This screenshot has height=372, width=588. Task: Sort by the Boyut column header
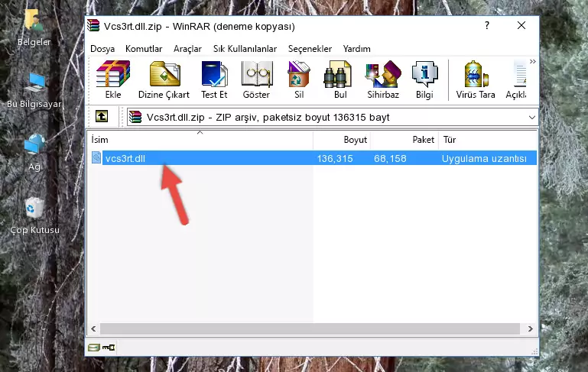tap(342, 140)
